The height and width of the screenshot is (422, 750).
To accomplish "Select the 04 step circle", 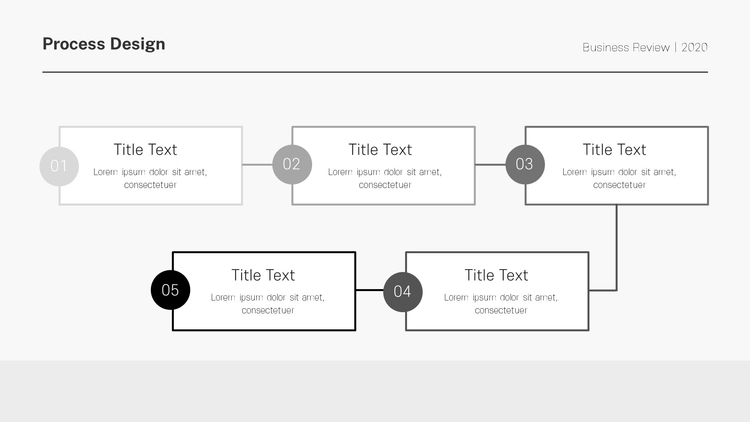I will tap(403, 292).
